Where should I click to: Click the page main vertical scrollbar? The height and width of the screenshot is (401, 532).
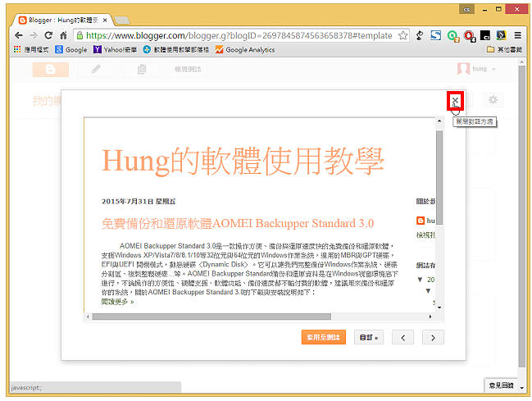pos(521,216)
